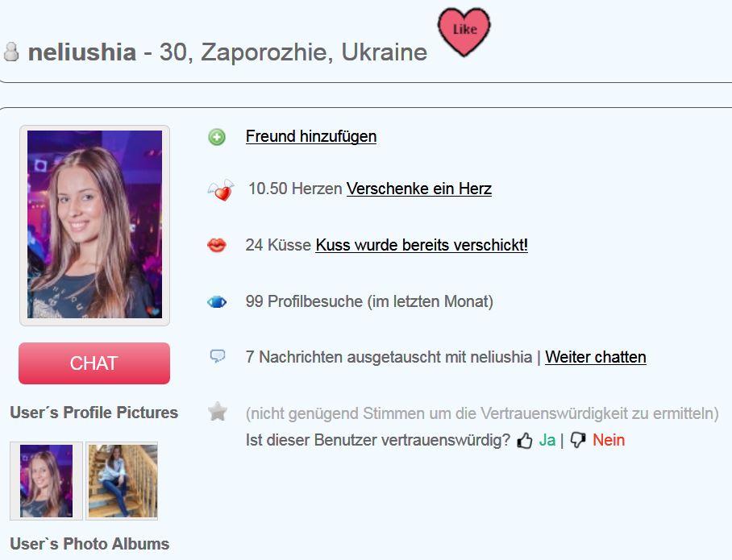Image resolution: width=732 pixels, height=560 pixels.
Task: Open the Freund hinzufügen link
Action: (311, 136)
